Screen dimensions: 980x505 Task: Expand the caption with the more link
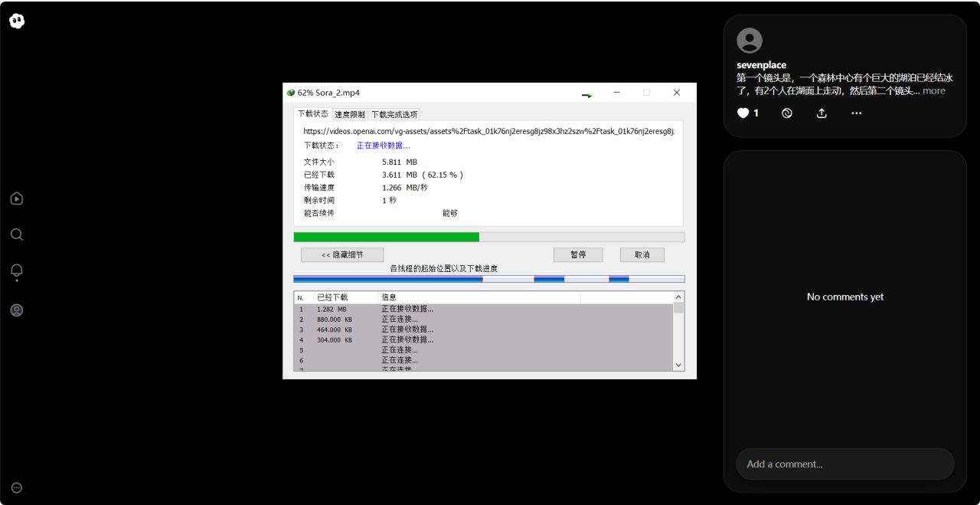[934, 90]
